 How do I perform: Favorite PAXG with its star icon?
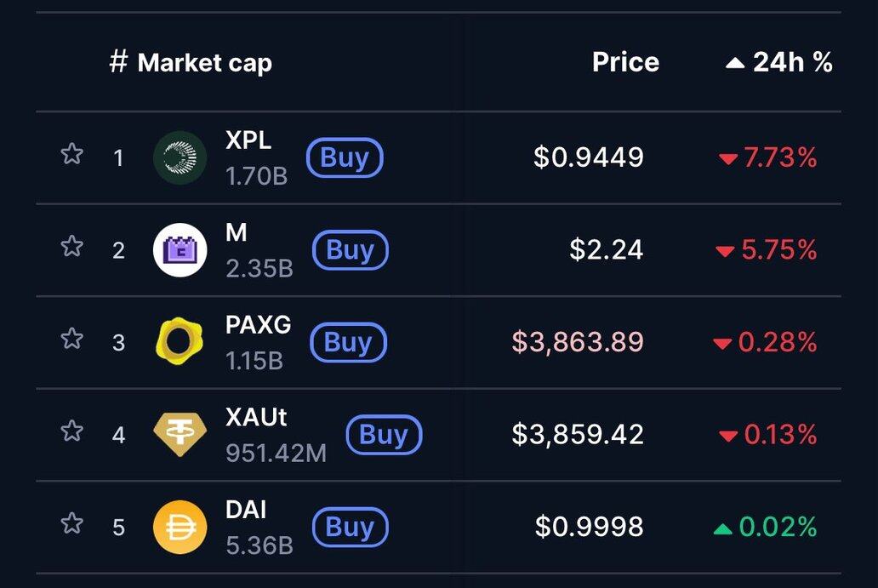tap(72, 340)
